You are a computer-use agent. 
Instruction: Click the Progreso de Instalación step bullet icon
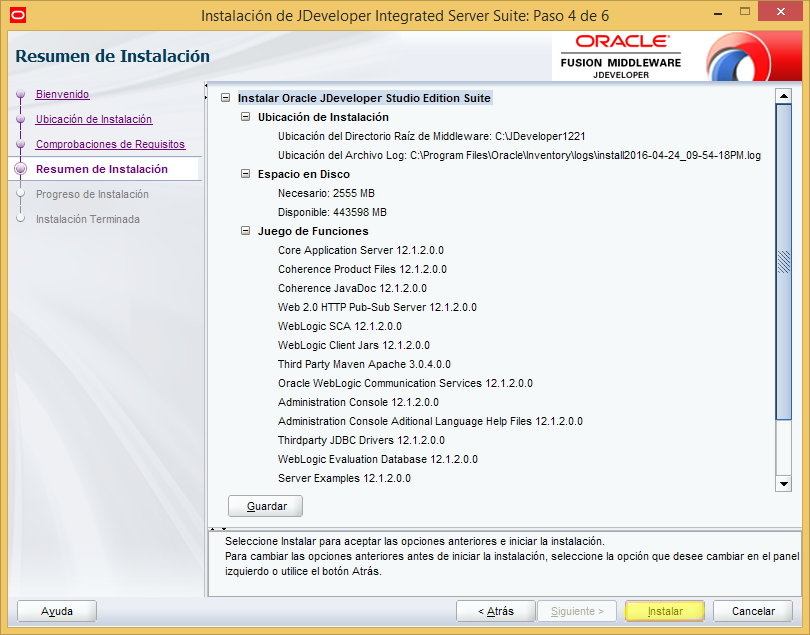[21, 194]
